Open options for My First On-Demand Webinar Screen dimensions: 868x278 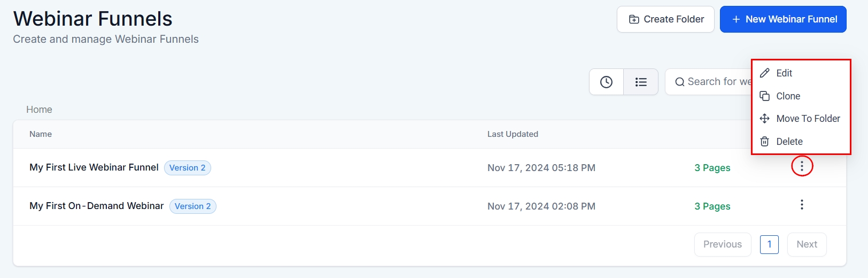802,205
